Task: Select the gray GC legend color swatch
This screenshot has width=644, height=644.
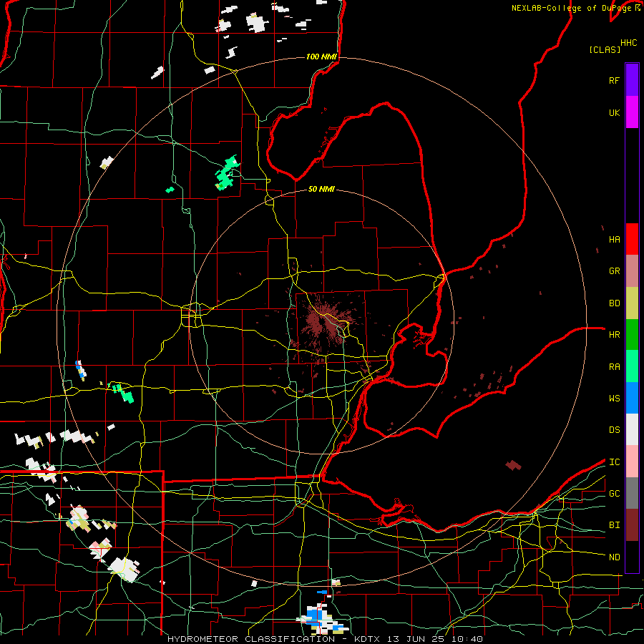Action: pos(632,493)
